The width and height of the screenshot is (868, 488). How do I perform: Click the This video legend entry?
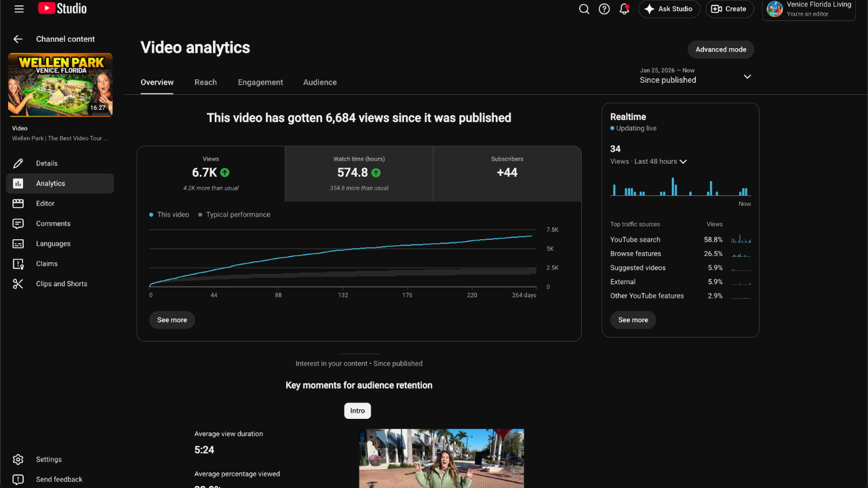[x=169, y=215]
